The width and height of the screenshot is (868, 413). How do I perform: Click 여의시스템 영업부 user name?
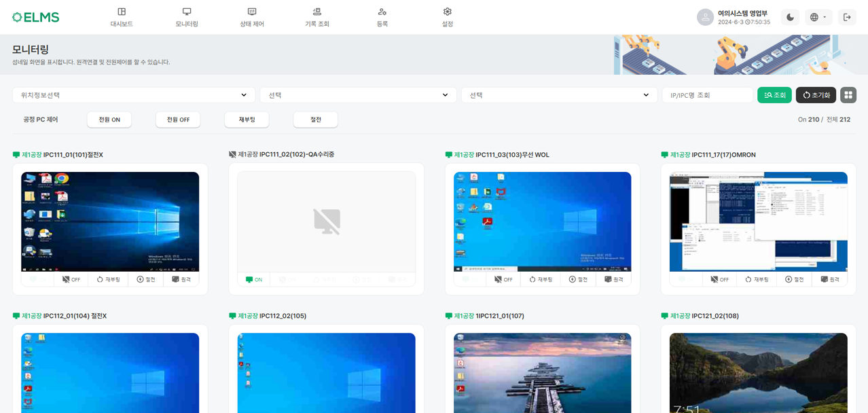tap(742, 13)
